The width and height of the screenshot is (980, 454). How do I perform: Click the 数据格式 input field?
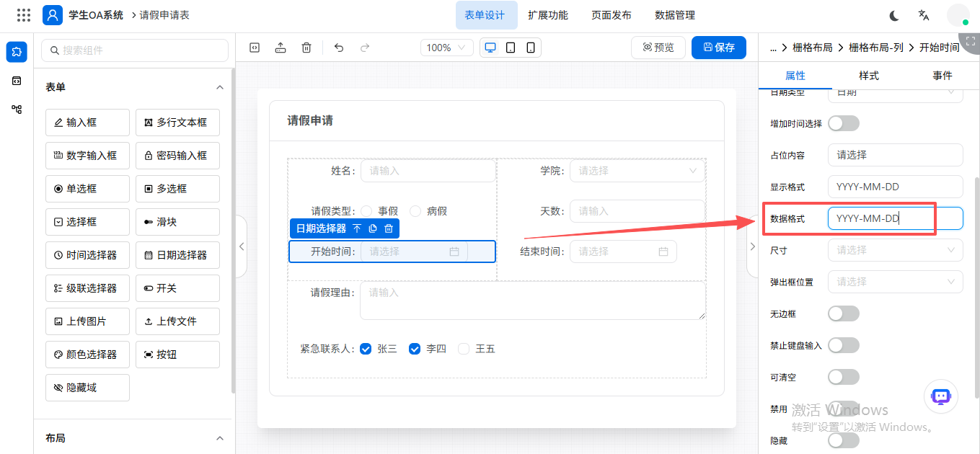pyautogui.click(x=895, y=218)
